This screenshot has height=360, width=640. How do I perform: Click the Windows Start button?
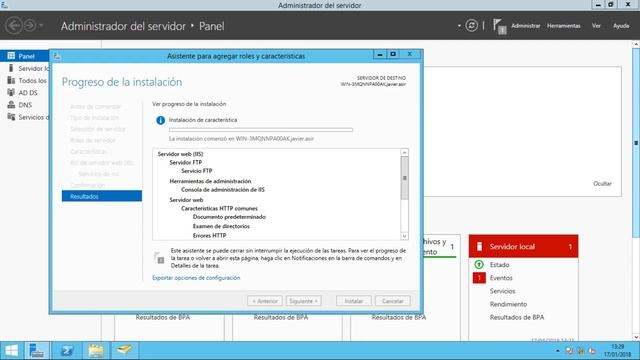click(x=11, y=351)
